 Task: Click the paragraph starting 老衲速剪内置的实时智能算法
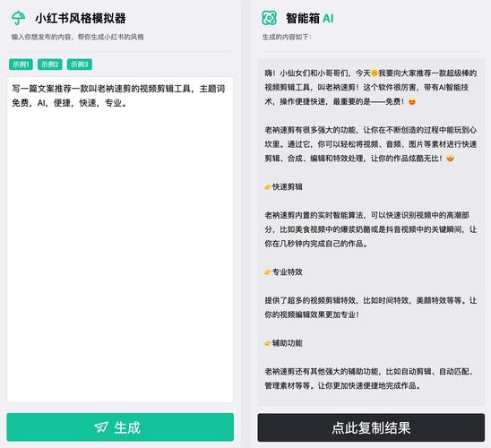pyautogui.click(x=371, y=229)
